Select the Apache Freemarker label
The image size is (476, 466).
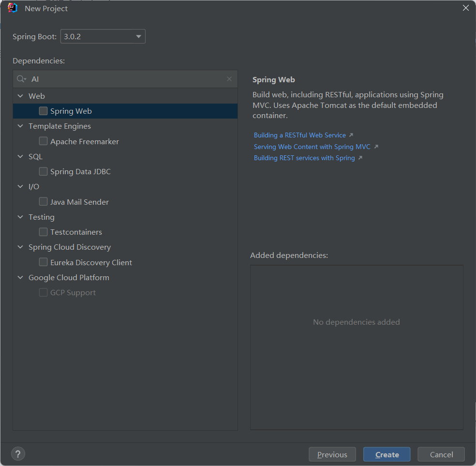(85, 141)
